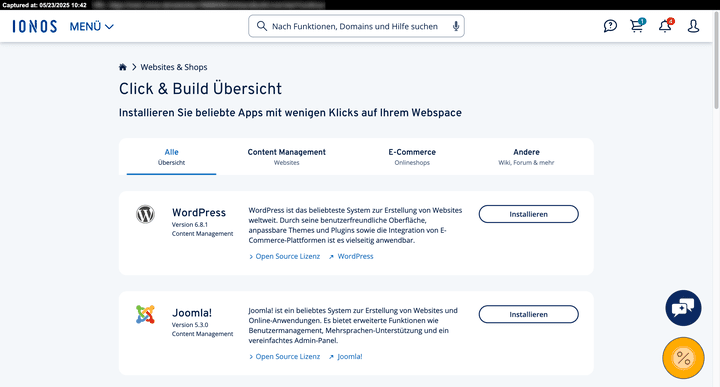Click the Websites & Shops breadcrumb

pos(174,67)
